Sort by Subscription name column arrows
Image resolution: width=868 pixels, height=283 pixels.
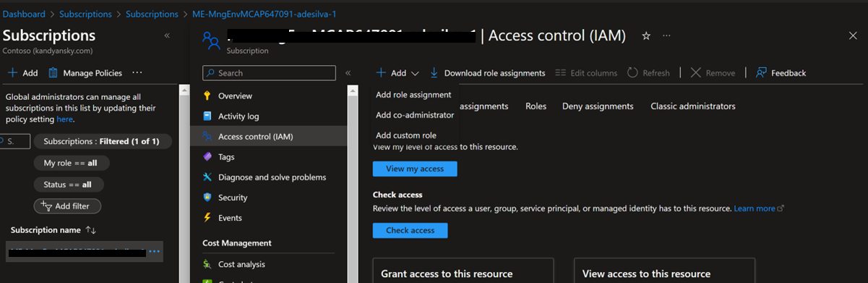(x=90, y=229)
